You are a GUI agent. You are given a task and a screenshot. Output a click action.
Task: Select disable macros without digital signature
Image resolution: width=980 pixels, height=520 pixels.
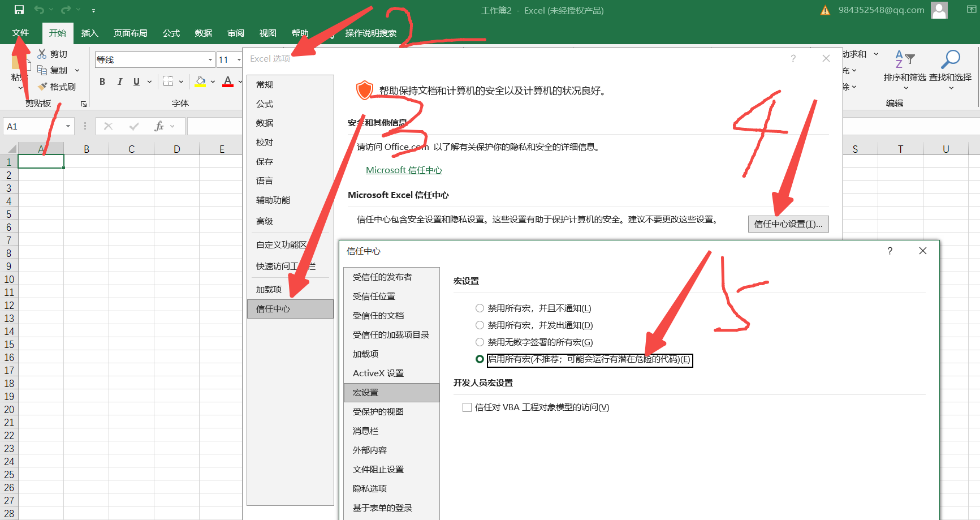(480, 342)
